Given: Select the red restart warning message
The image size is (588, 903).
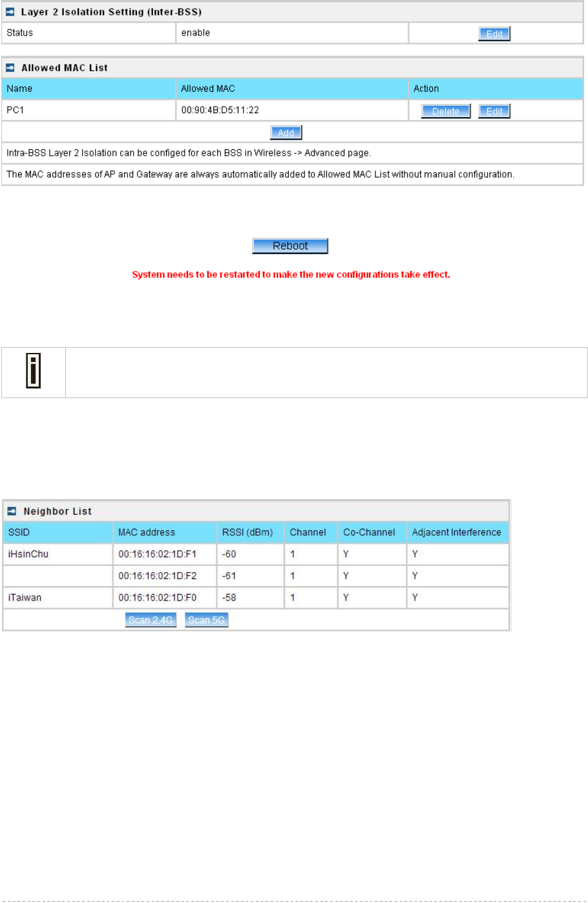Looking at the screenshot, I should (x=291, y=275).
